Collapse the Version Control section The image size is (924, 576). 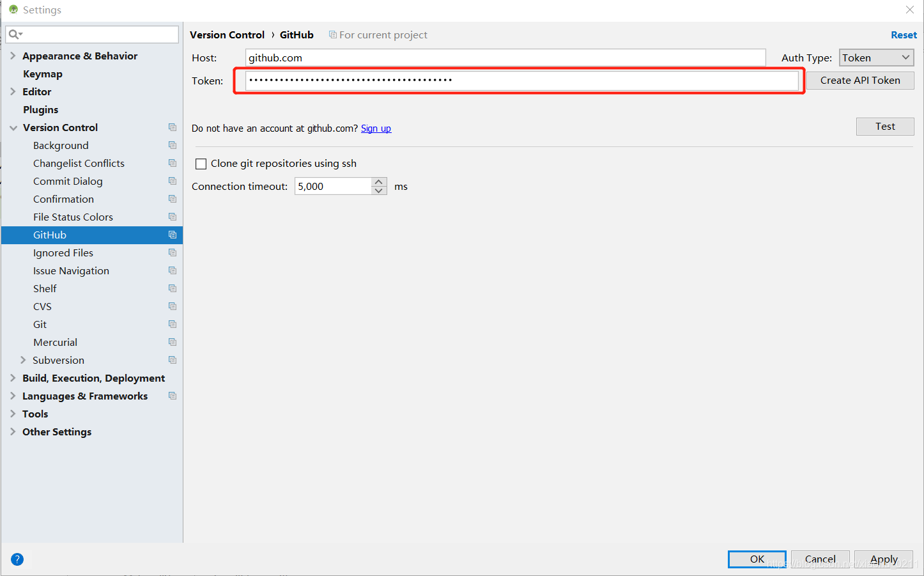[x=13, y=128]
